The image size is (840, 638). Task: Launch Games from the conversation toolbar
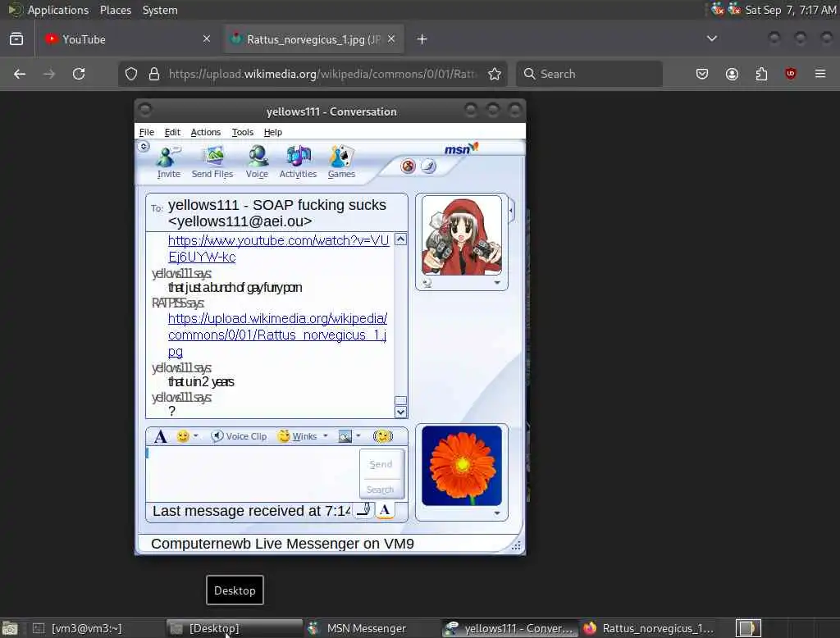[341, 162]
